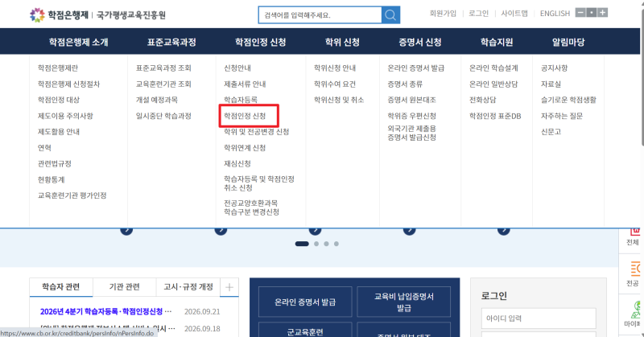Switch to 학습자 관련 tab

(61, 287)
